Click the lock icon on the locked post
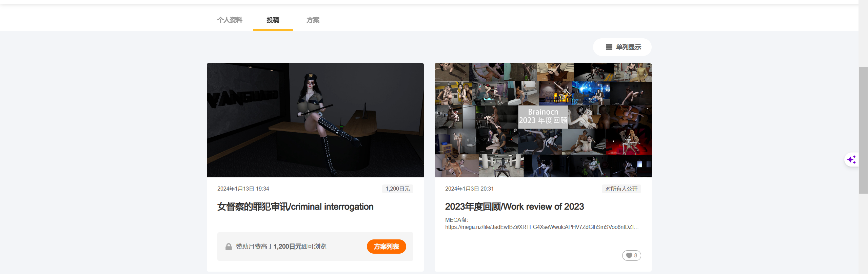 (229, 247)
